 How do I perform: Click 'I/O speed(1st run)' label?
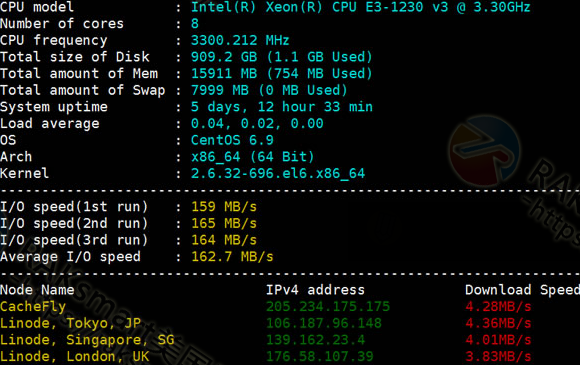[74, 207]
